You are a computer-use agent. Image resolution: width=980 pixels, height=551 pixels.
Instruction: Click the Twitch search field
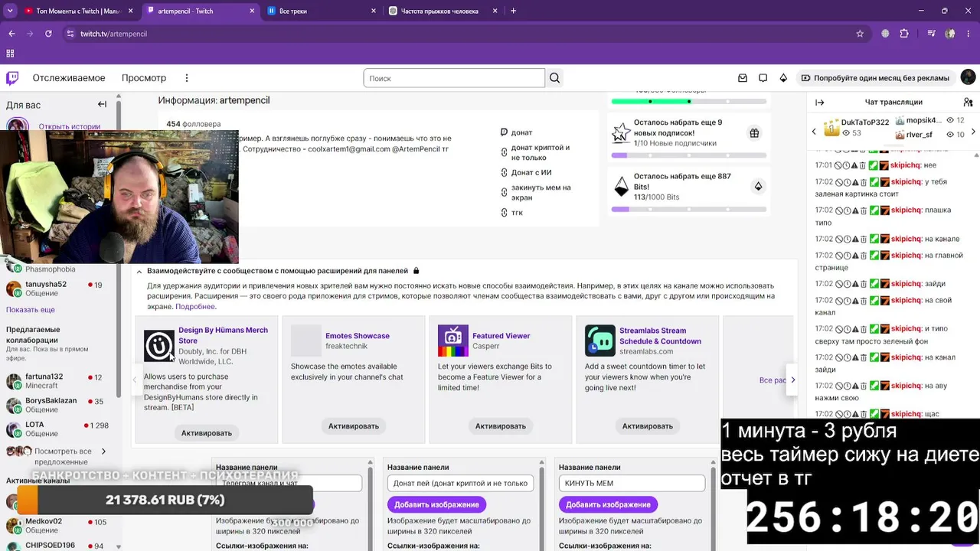[x=454, y=78]
